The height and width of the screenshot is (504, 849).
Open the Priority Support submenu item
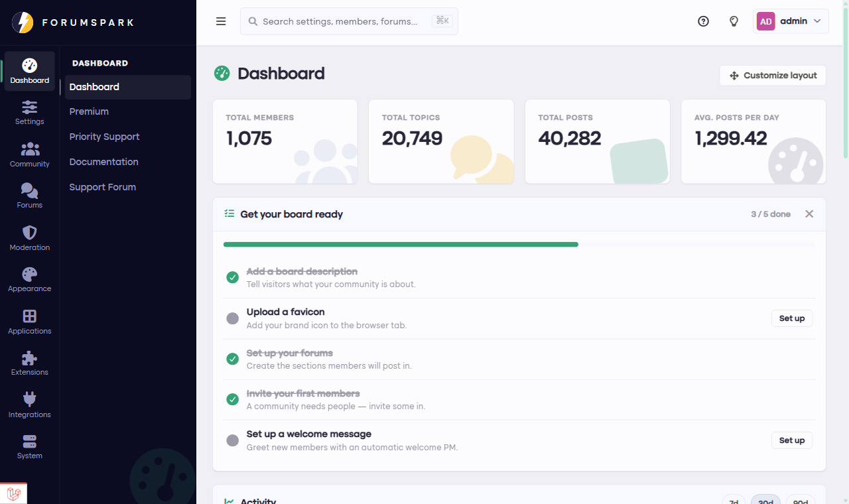pyautogui.click(x=128, y=137)
